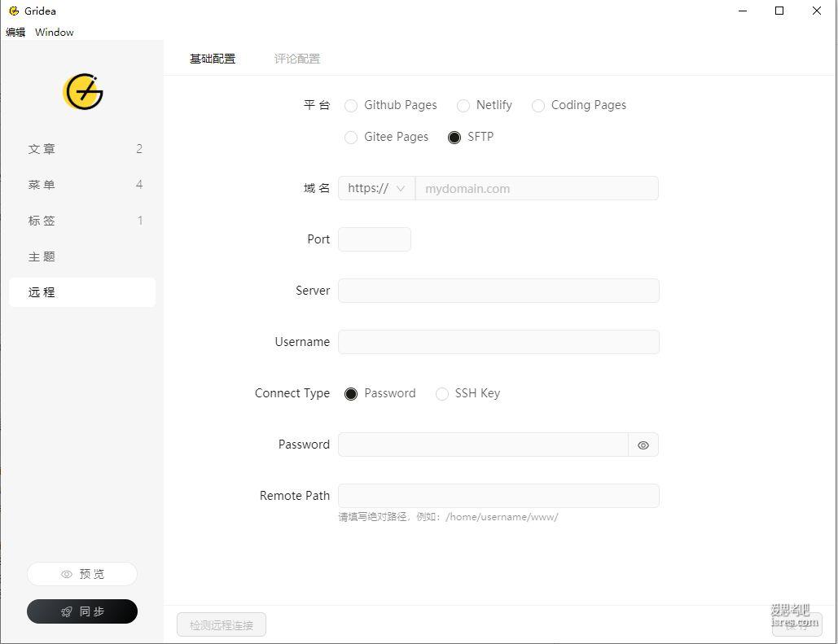Choose Gitee Pages radio button
The width and height of the screenshot is (838, 644).
click(351, 138)
